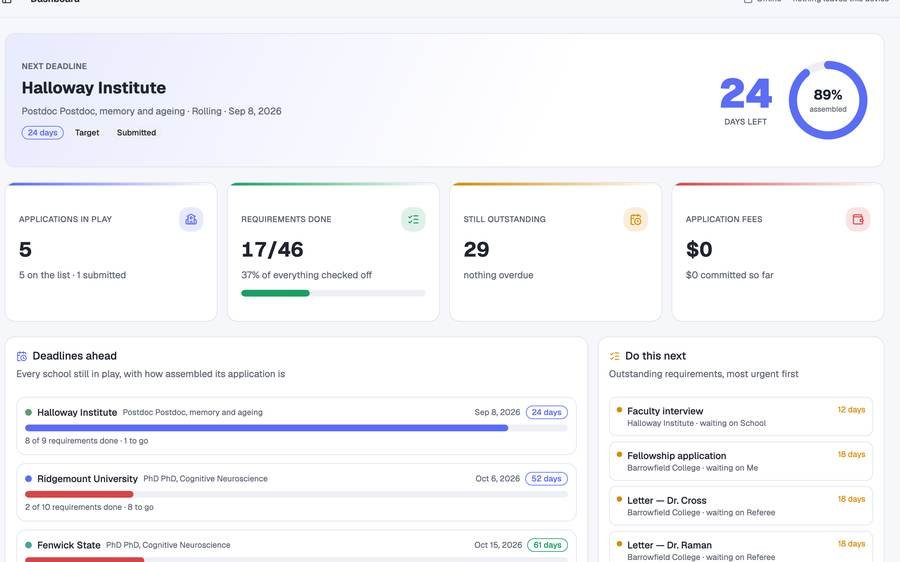Screen dimensions: 900x562
Task: Click '2 of 10 requirements done · 8 to go'
Action: [x=90, y=507]
